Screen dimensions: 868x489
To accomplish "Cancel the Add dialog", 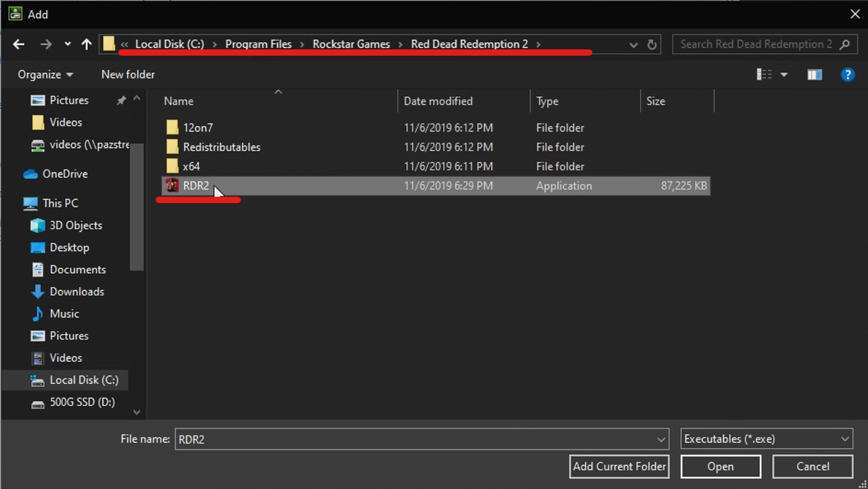I will coord(812,467).
